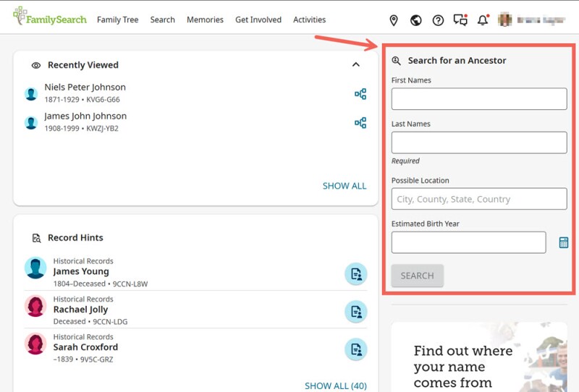
Task: Click the SEARCH button
Action: (x=418, y=276)
